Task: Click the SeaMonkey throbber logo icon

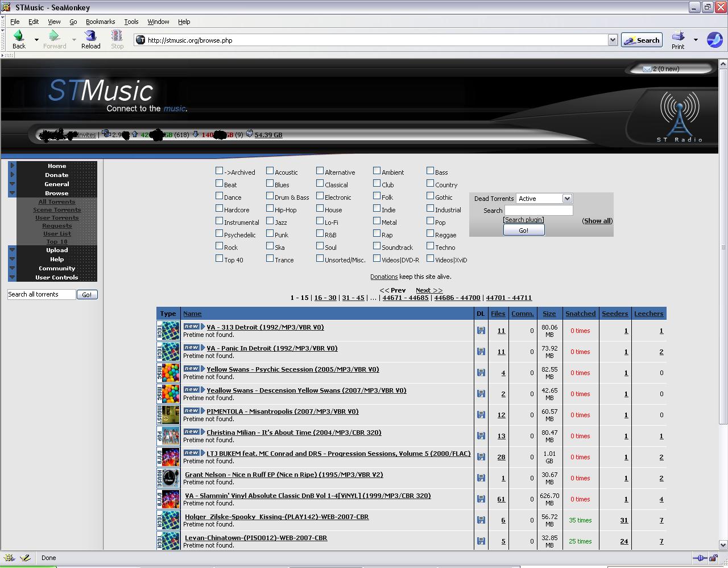Action: coord(714,40)
